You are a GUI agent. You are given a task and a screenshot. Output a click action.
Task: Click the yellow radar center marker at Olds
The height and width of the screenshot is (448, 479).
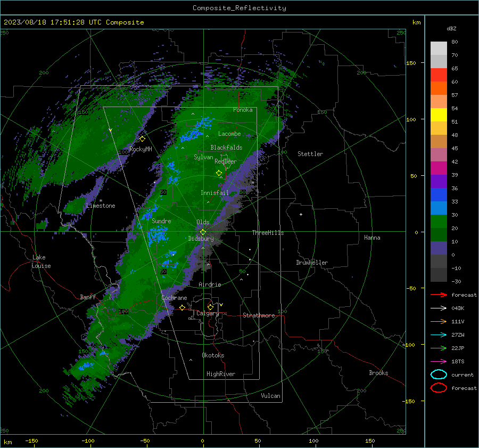click(203, 232)
